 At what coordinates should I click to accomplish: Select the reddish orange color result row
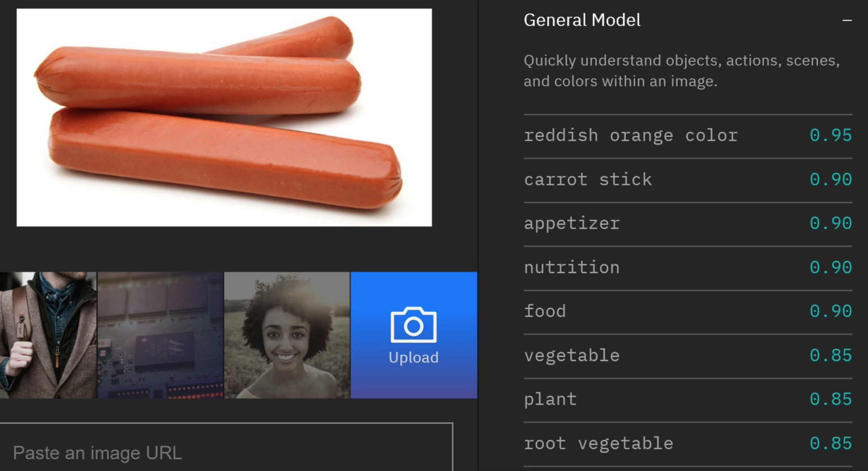688,136
